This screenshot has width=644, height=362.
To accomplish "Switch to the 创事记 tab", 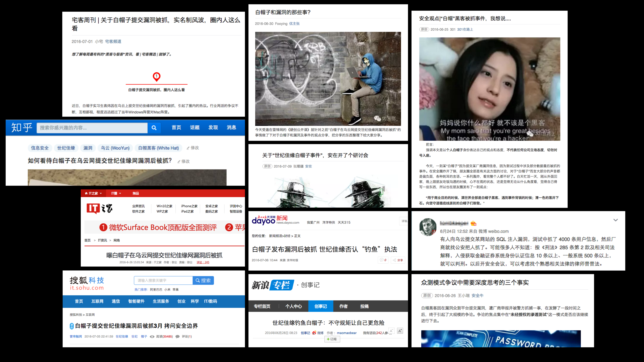I will pyautogui.click(x=321, y=306).
